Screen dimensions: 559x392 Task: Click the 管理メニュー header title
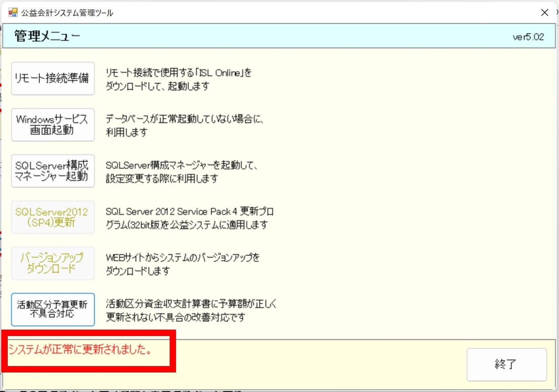point(47,36)
